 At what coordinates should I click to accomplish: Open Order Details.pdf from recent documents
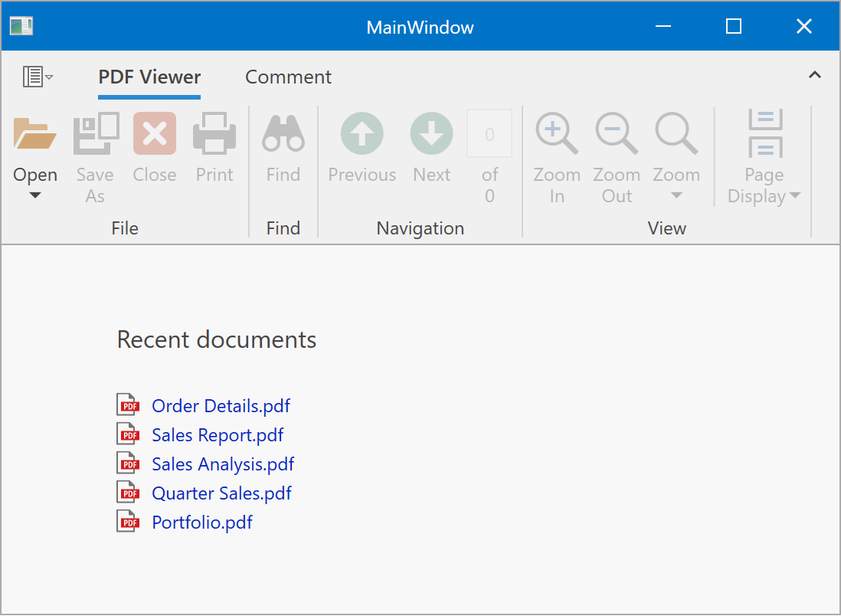221,406
